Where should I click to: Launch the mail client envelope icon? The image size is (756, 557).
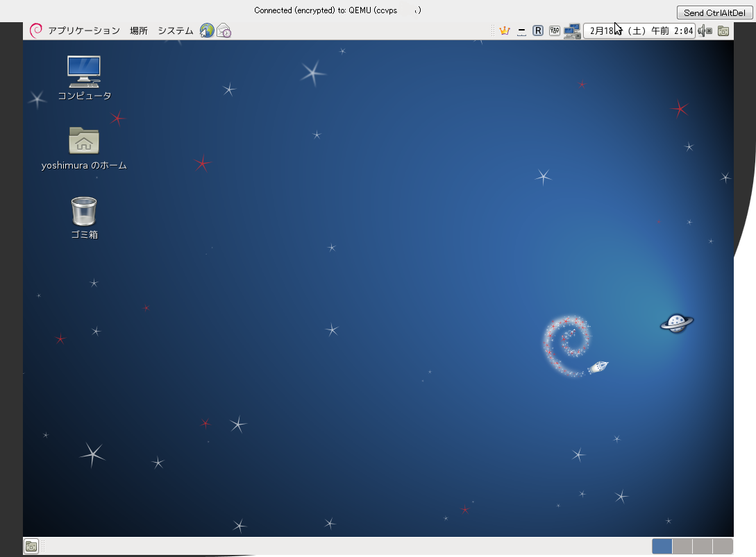(x=224, y=31)
